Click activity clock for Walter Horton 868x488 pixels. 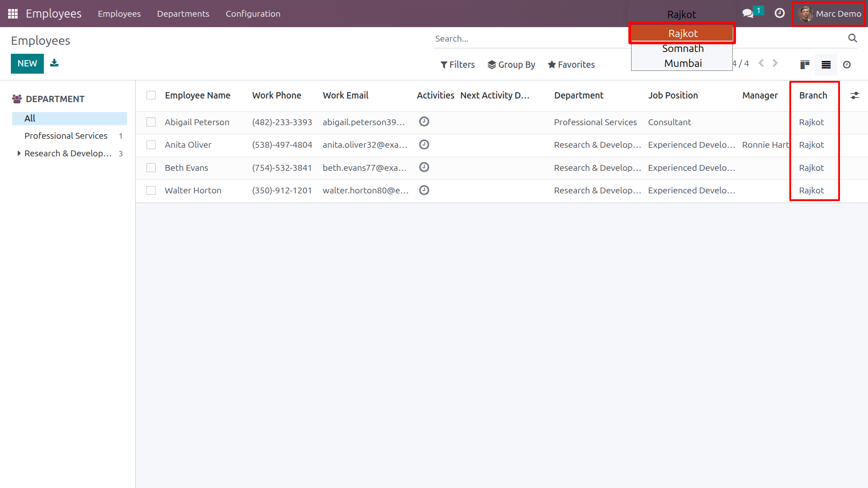[x=424, y=190]
